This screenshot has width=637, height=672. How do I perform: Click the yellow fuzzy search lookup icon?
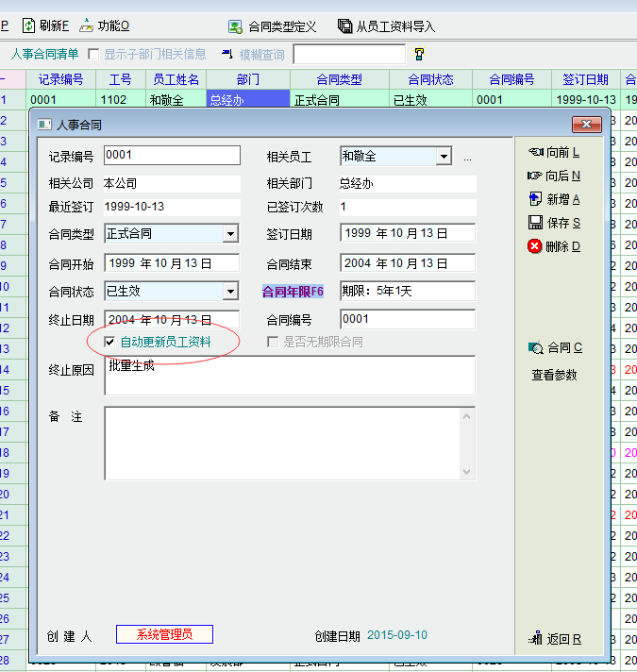point(420,55)
